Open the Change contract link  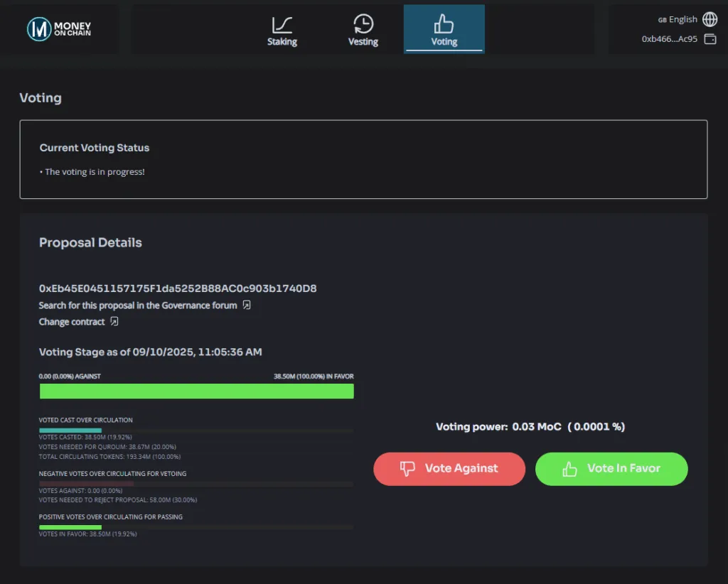pyautogui.click(x=72, y=321)
